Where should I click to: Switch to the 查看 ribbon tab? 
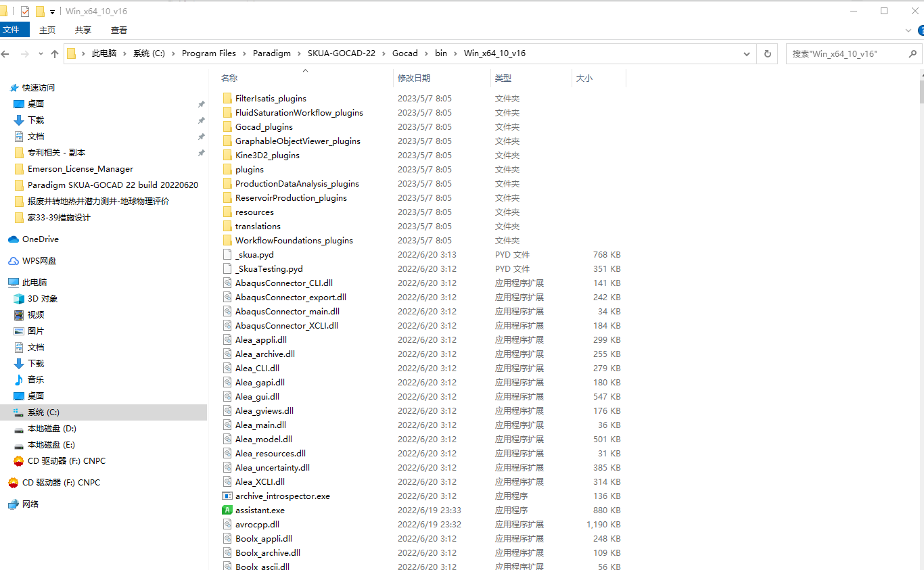[x=119, y=30]
